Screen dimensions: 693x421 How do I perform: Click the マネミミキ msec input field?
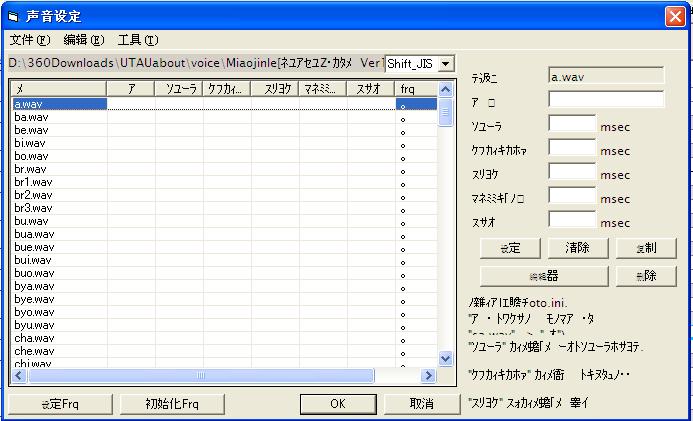pos(572,196)
